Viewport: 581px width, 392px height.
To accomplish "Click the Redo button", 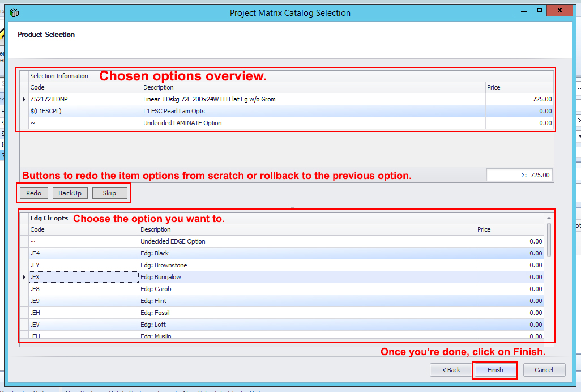I will tap(34, 193).
